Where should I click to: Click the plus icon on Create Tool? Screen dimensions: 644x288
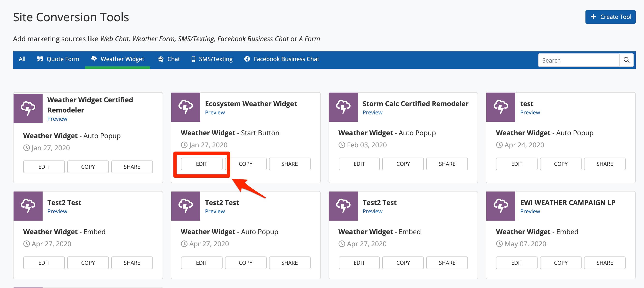[593, 17]
